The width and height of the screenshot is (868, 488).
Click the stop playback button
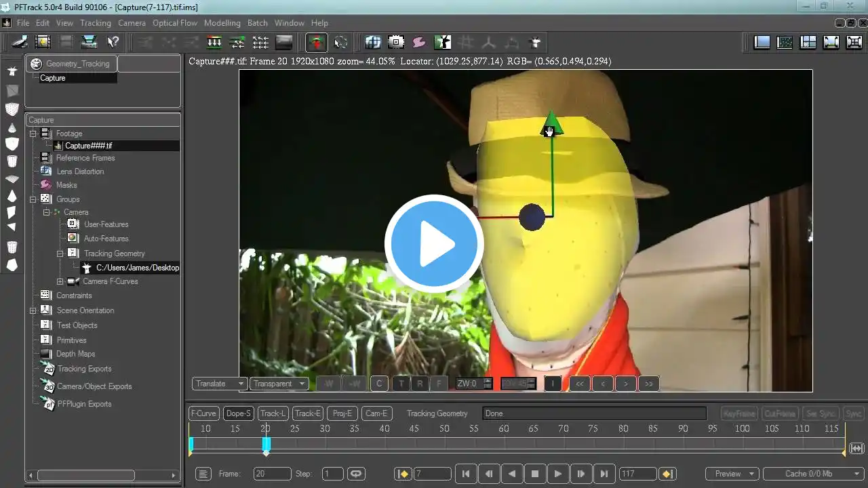click(x=535, y=474)
